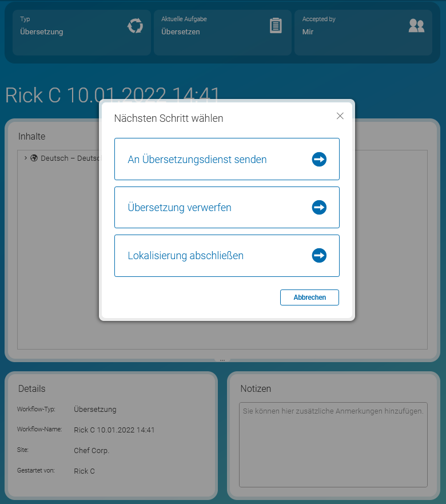Click arrow icon for Übersetzung verwerfen
The width and height of the screenshot is (446, 504).
pyautogui.click(x=319, y=207)
